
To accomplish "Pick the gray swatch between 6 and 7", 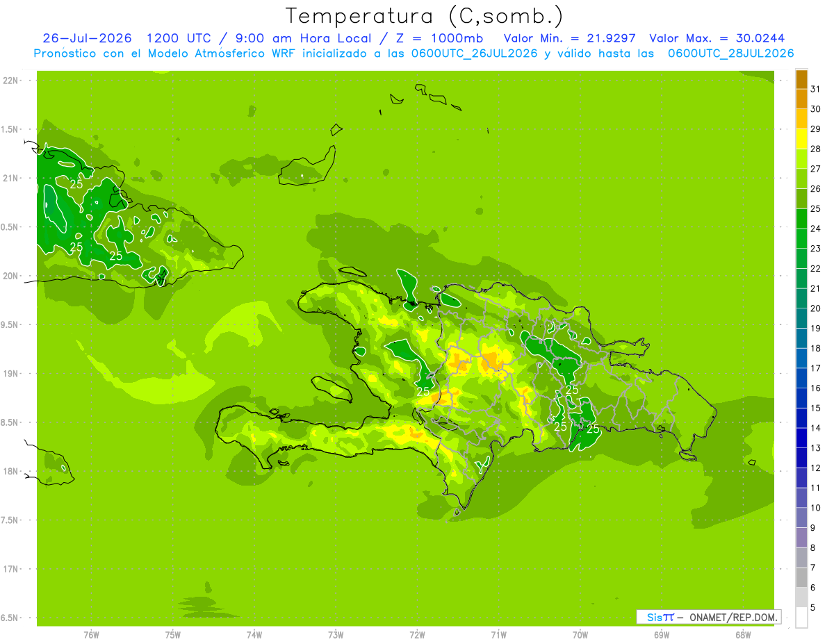I will pos(801,577).
